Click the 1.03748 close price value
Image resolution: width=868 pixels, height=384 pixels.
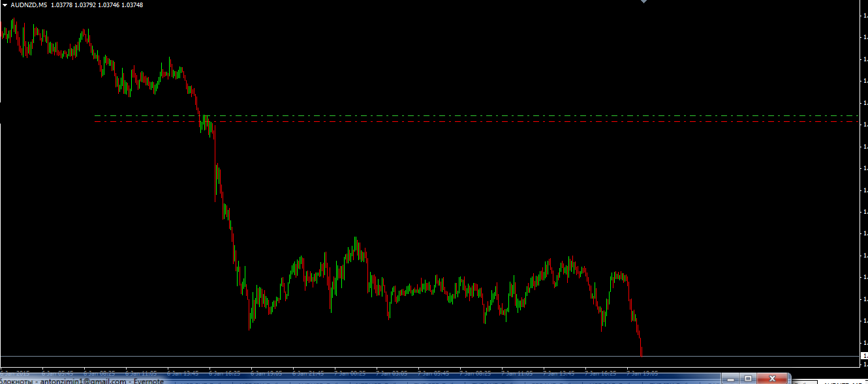tap(133, 5)
